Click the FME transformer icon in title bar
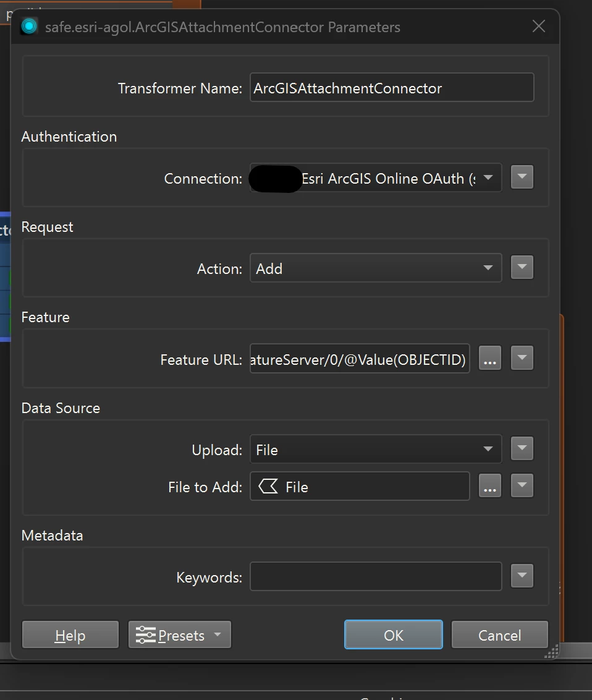The width and height of the screenshot is (592, 700). pyautogui.click(x=30, y=27)
